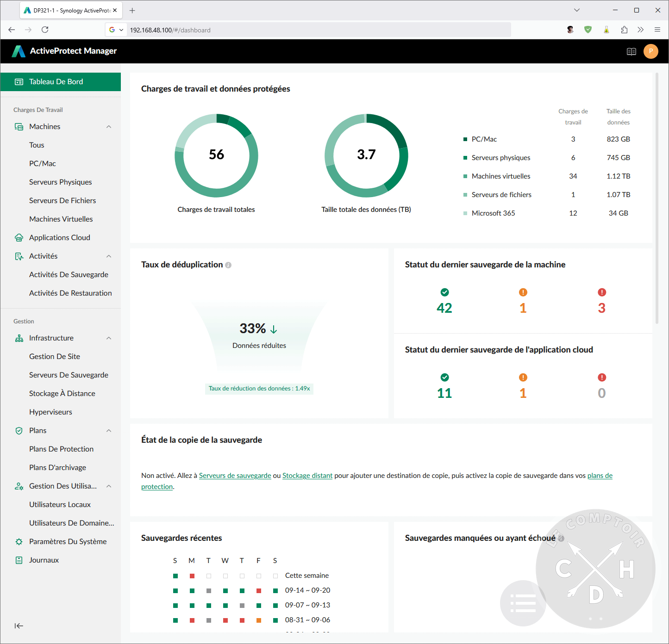Open Infrastructure via its sidebar icon

(x=19, y=338)
